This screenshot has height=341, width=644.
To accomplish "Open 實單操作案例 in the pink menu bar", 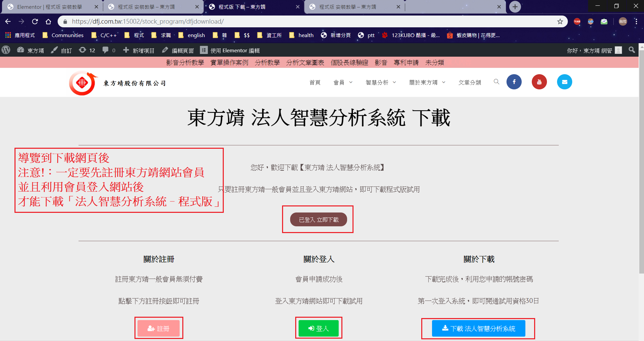I will click(x=229, y=62).
